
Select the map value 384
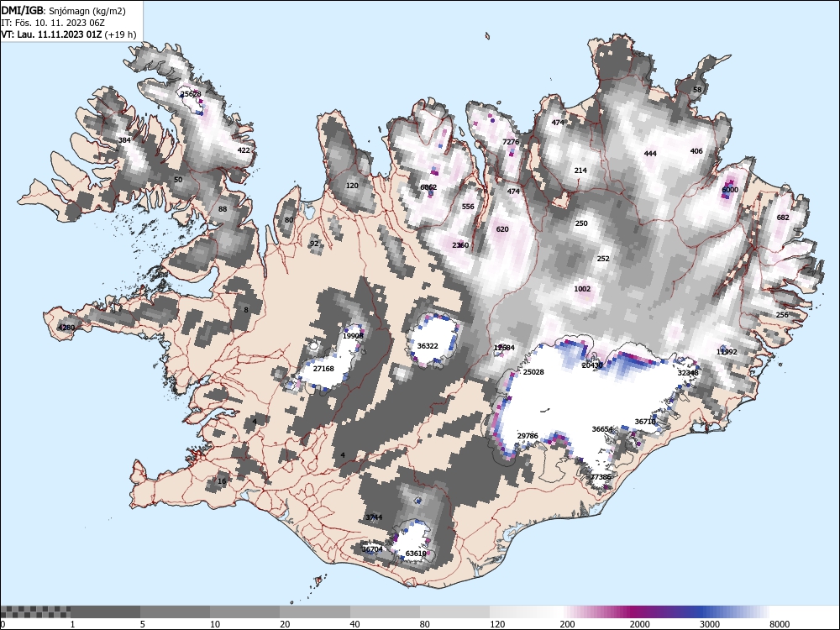pyautogui.click(x=124, y=140)
